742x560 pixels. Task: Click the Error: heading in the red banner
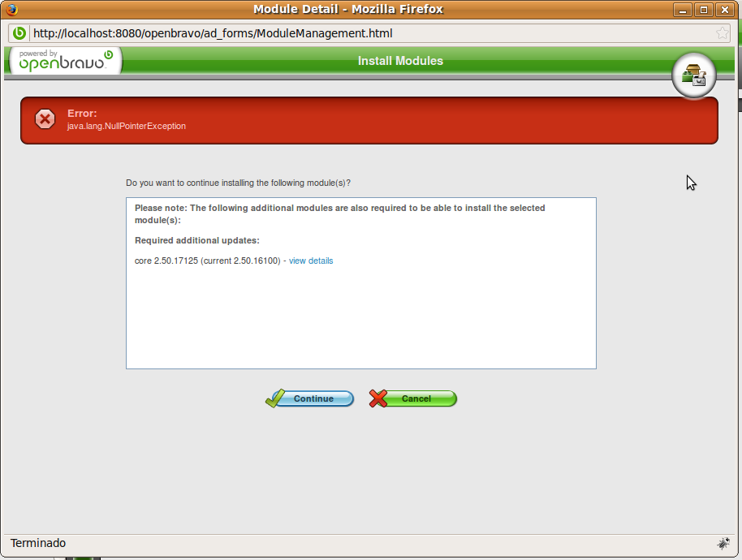click(82, 113)
